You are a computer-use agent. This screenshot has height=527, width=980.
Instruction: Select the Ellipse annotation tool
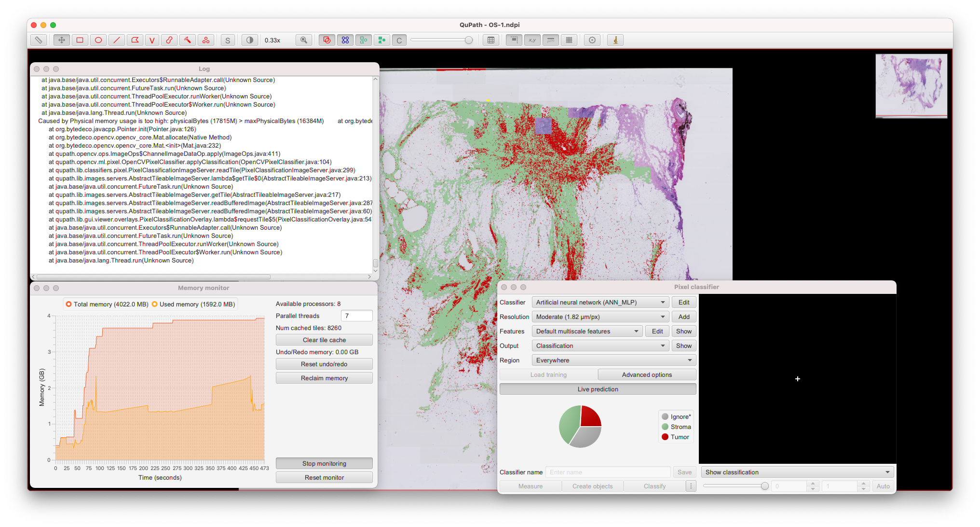[98, 40]
